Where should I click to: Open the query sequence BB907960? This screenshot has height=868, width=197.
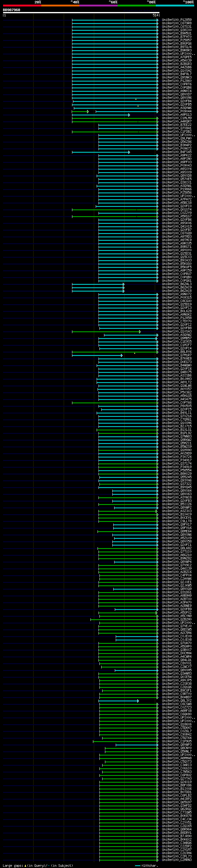11,10
